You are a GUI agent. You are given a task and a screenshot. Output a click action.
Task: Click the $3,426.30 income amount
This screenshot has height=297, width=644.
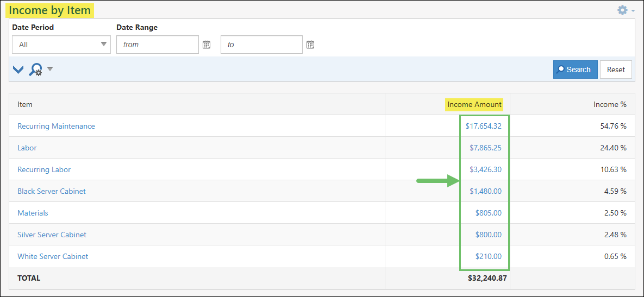click(485, 169)
